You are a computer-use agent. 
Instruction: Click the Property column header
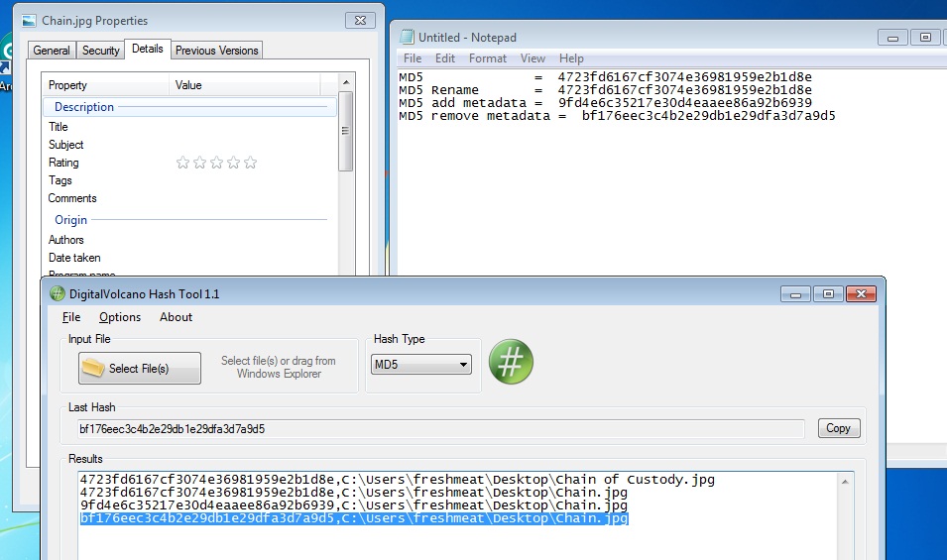[x=106, y=85]
